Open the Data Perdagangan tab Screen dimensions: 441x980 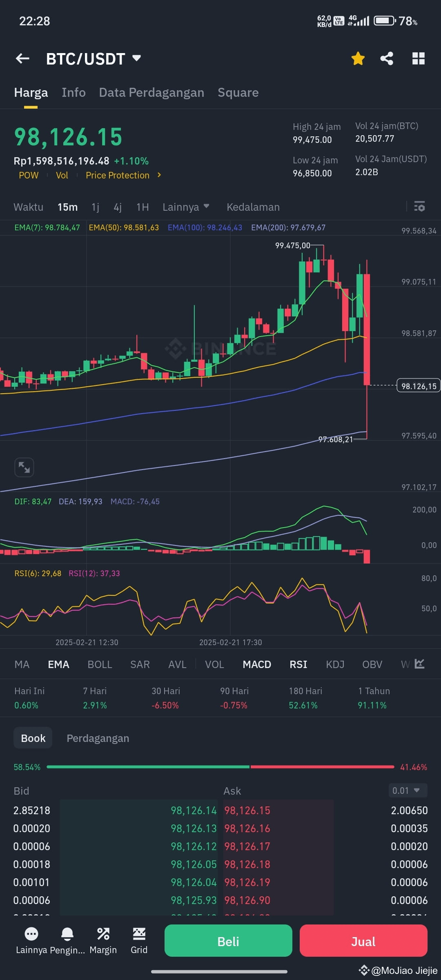pyautogui.click(x=151, y=93)
